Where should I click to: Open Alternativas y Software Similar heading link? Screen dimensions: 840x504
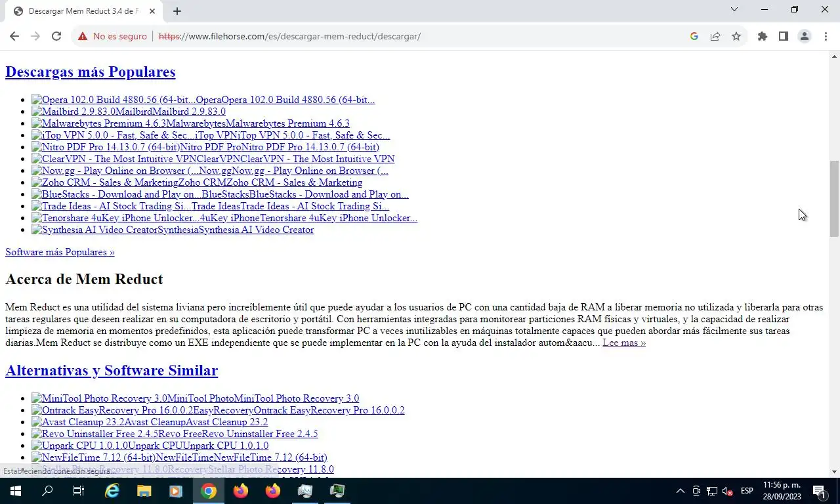[112, 370]
